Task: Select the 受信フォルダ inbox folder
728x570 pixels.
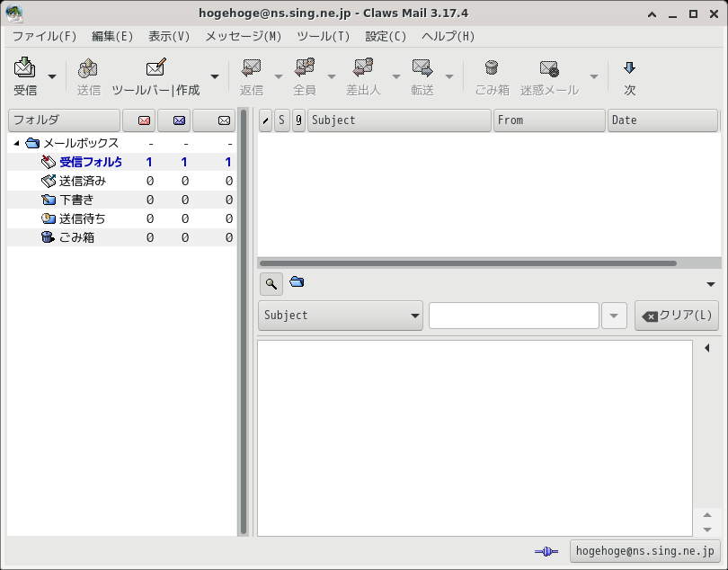Action: tap(121, 162)
